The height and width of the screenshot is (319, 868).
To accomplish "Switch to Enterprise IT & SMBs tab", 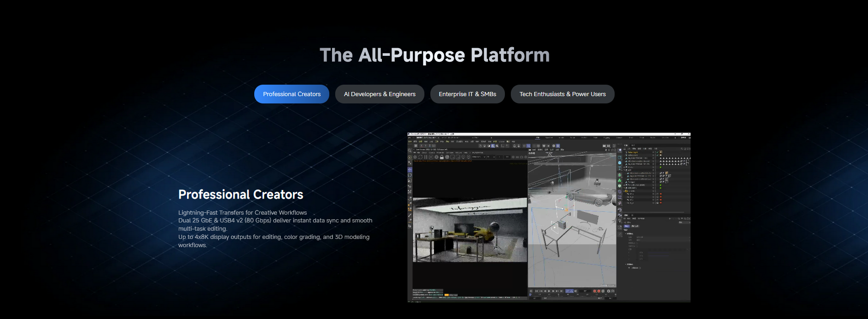I will [467, 94].
